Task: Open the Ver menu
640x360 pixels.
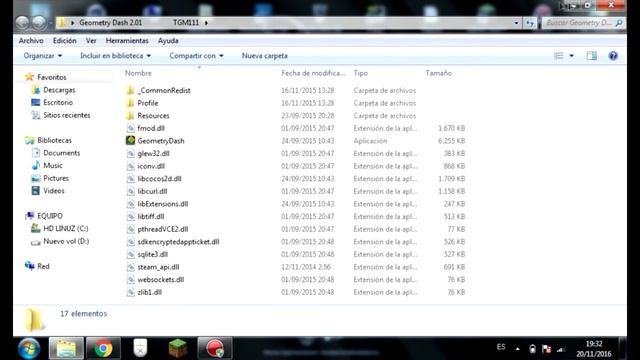Action: coord(91,41)
